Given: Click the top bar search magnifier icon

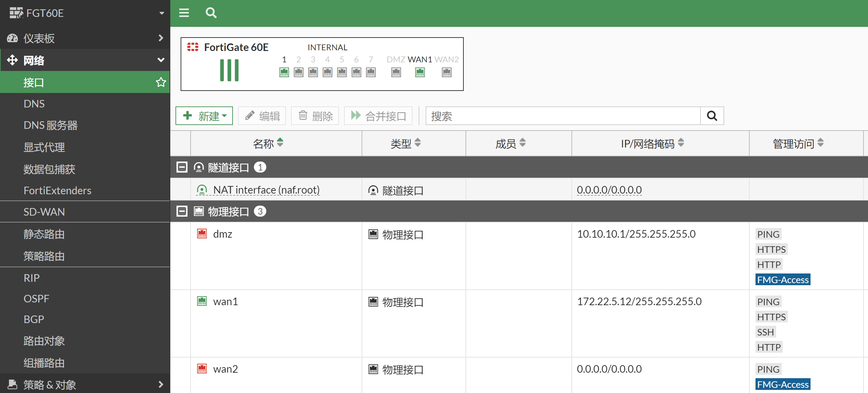Looking at the screenshot, I should (x=211, y=13).
